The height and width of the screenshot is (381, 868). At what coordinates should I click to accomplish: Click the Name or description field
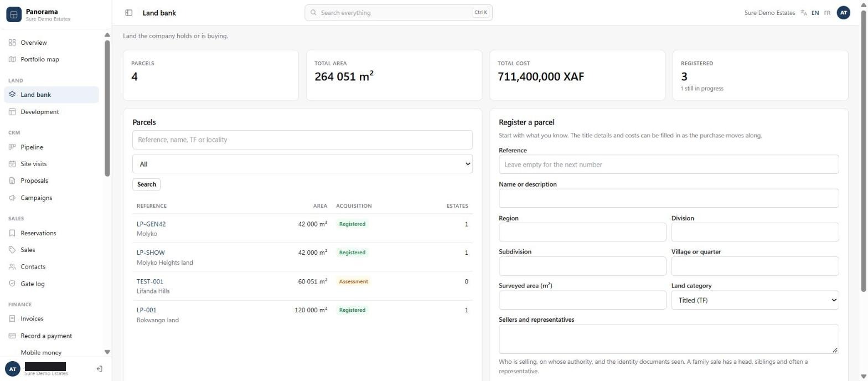click(x=669, y=198)
